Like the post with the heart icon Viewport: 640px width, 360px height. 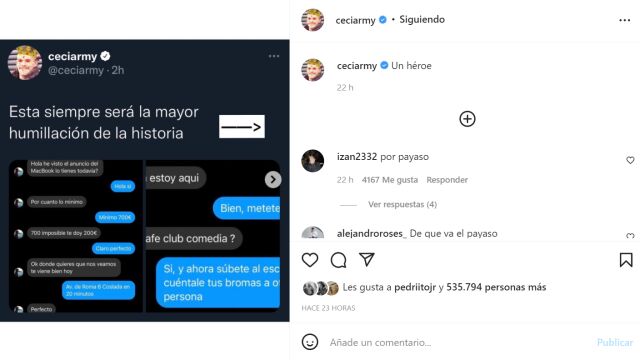click(310, 260)
